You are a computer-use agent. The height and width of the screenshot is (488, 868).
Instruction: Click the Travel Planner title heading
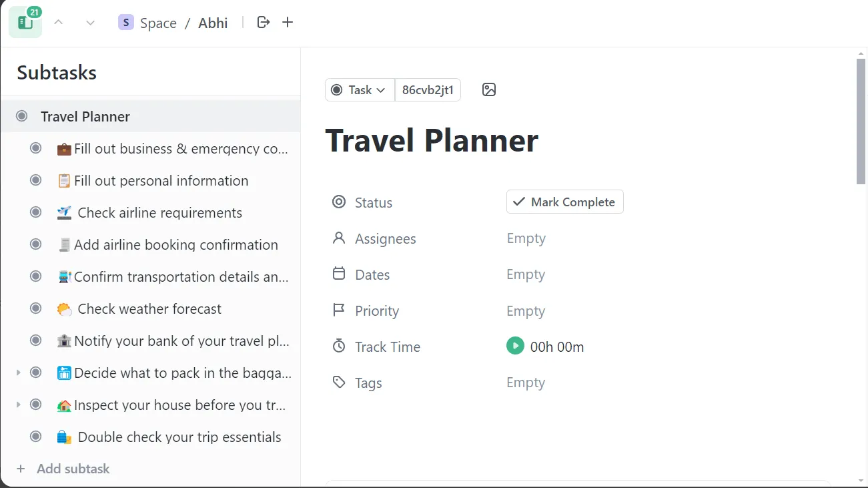pyautogui.click(x=432, y=141)
